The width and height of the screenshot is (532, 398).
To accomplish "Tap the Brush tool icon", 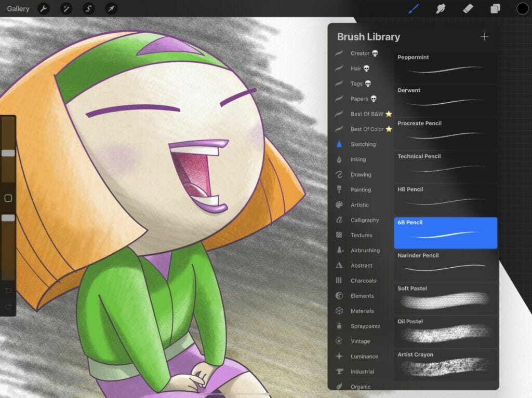I will pos(413,8).
